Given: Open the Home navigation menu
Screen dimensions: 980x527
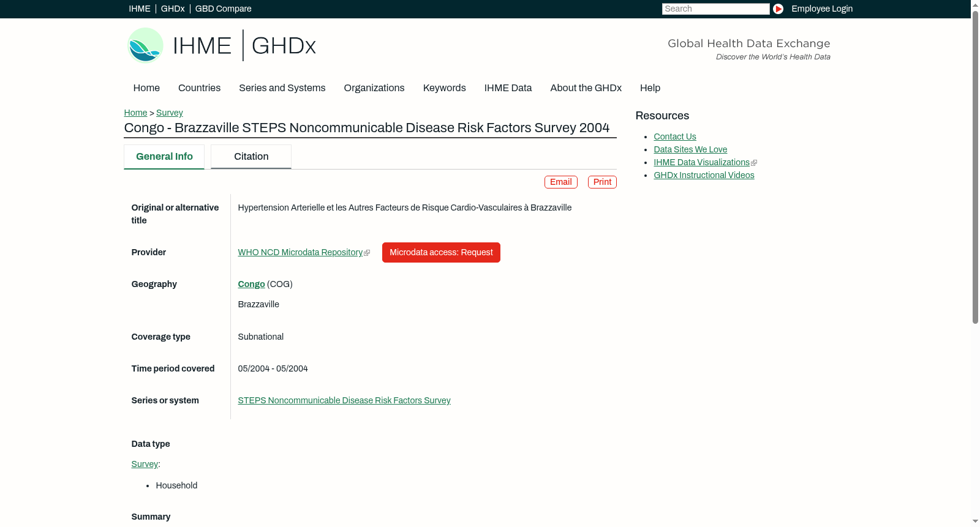Looking at the screenshot, I should click(146, 88).
